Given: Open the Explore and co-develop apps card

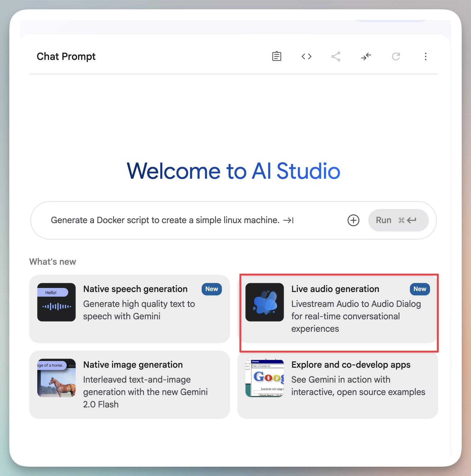Looking at the screenshot, I should coord(338,385).
